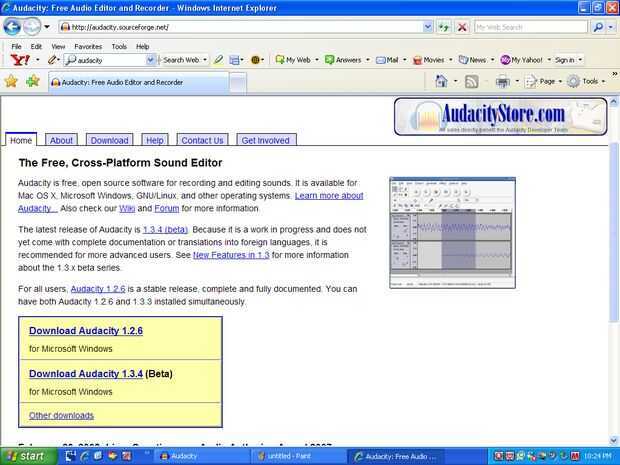Switch to untitled - Paint taskbar window
This screenshot has width=620, height=465.
[x=300, y=456]
